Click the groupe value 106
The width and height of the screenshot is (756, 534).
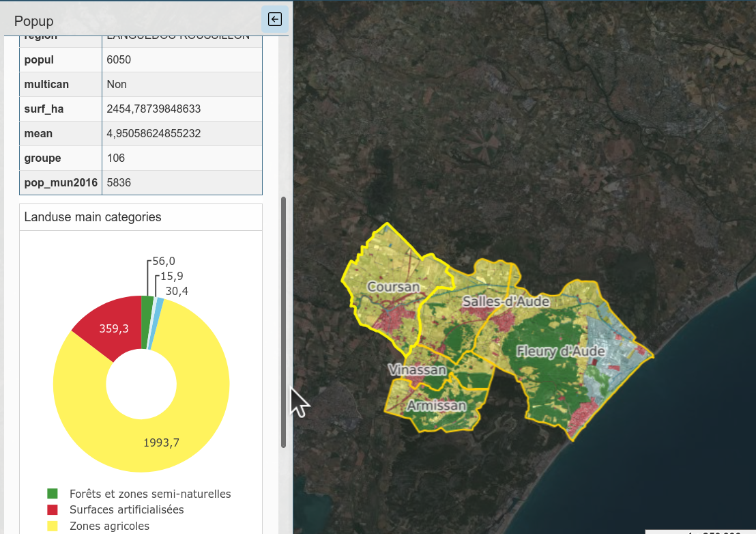tap(116, 158)
